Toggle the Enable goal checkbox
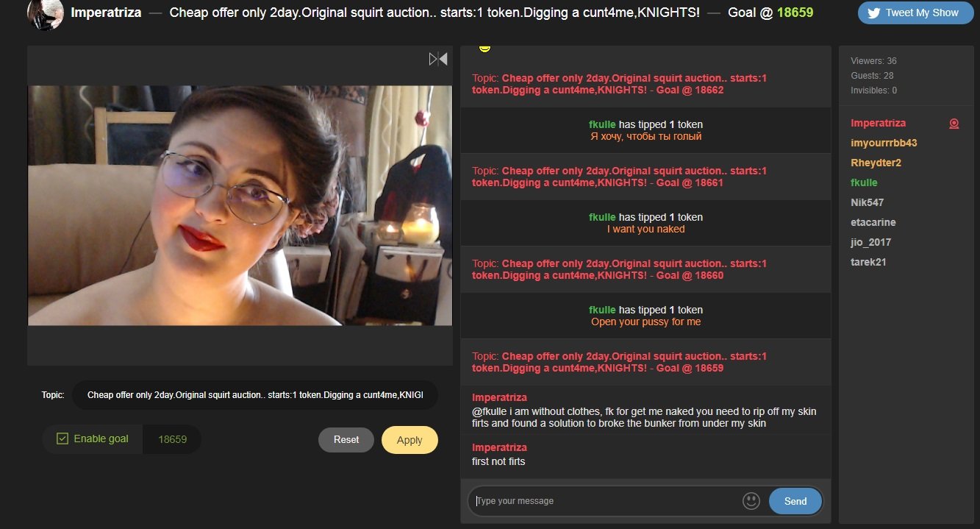 (62, 439)
